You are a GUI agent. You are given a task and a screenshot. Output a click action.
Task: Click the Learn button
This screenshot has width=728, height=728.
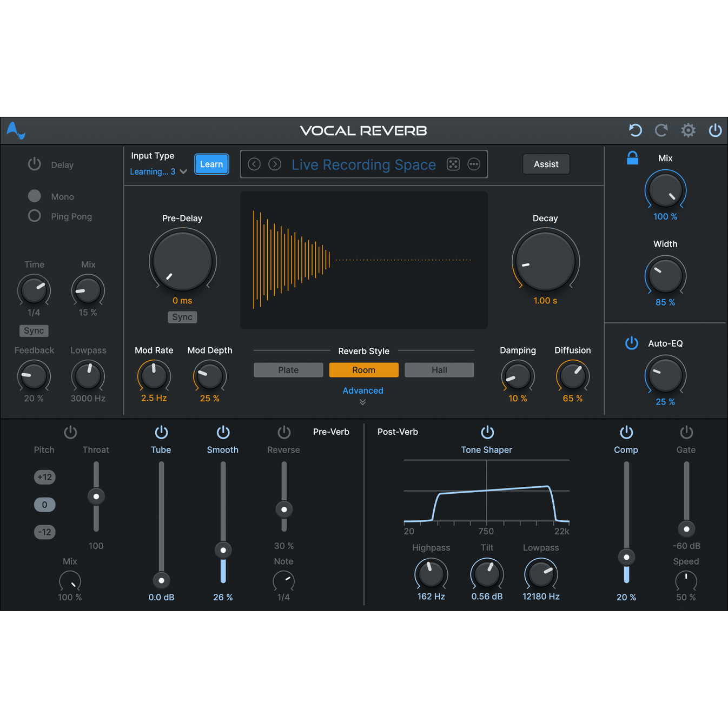click(x=211, y=164)
